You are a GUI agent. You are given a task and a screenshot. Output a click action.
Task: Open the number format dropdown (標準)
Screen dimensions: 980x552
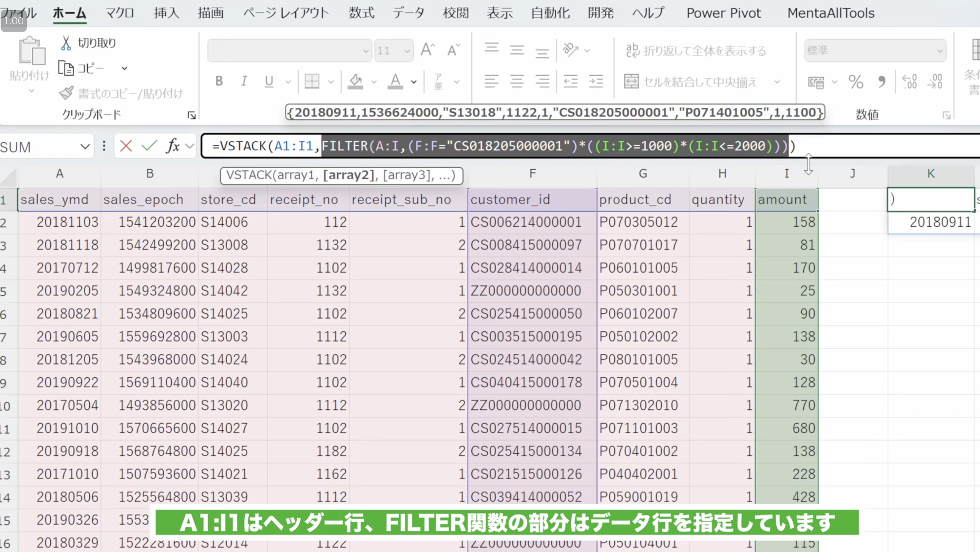tap(940, 51)
